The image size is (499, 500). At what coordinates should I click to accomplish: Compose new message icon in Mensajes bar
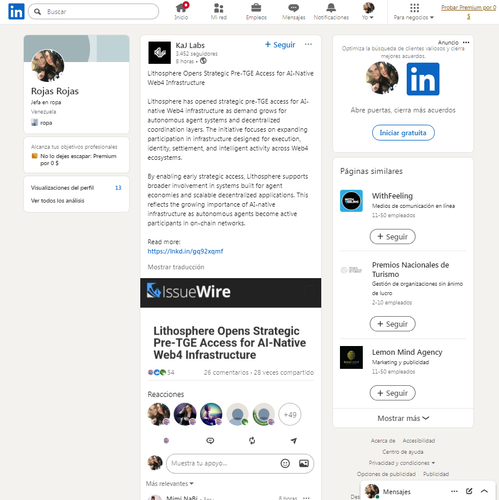click(x=469, y=491)
